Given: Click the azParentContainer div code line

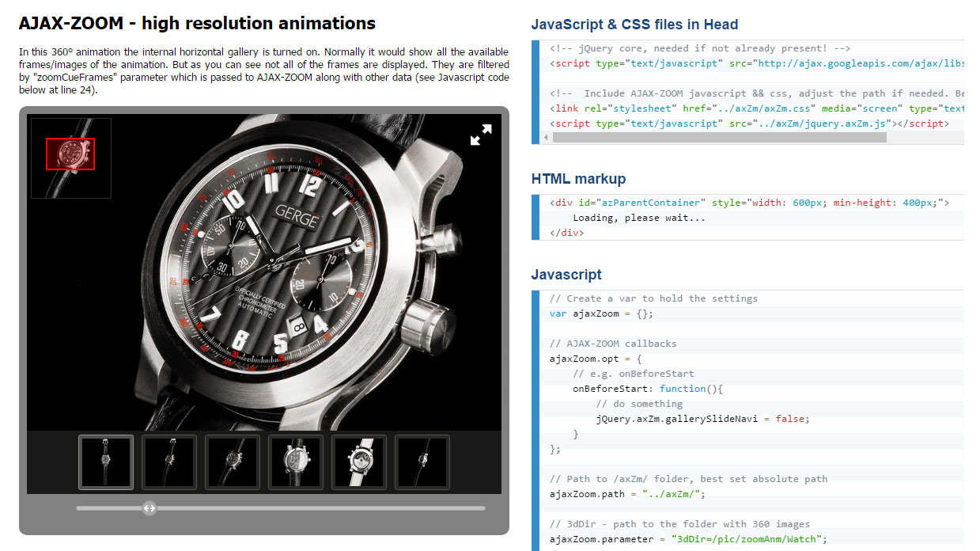Looking at the screenshot, I should (749, 203).
